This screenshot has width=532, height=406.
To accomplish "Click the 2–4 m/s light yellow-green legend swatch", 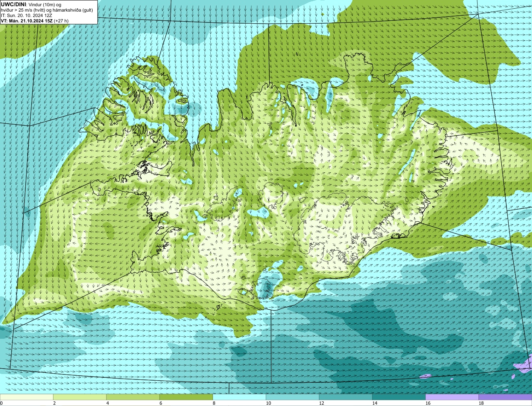I will pyautogui.click(x=80, y=397).
